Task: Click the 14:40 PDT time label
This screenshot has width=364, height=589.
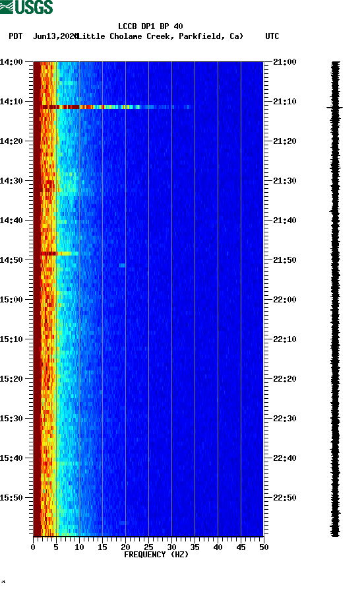Action: point(11,221)
